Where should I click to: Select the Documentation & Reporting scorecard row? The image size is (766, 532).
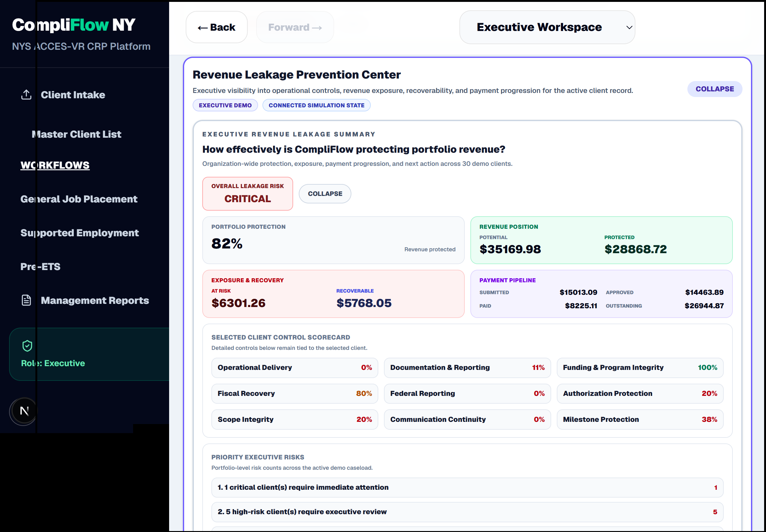pyautogui.click(x=467, y=368)
